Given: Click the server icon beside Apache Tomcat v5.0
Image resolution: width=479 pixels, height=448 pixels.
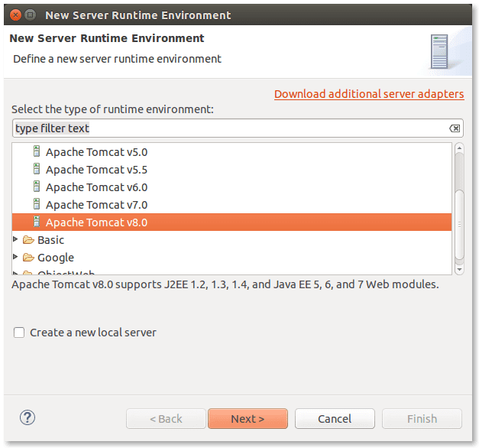Looking at the screenshot, I should pos(37,151).
